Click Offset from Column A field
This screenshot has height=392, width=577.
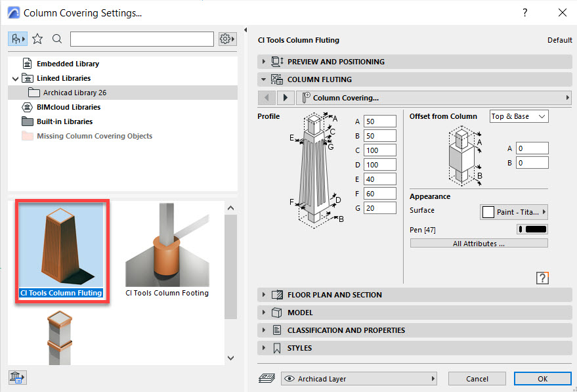(x=532, y=148)
